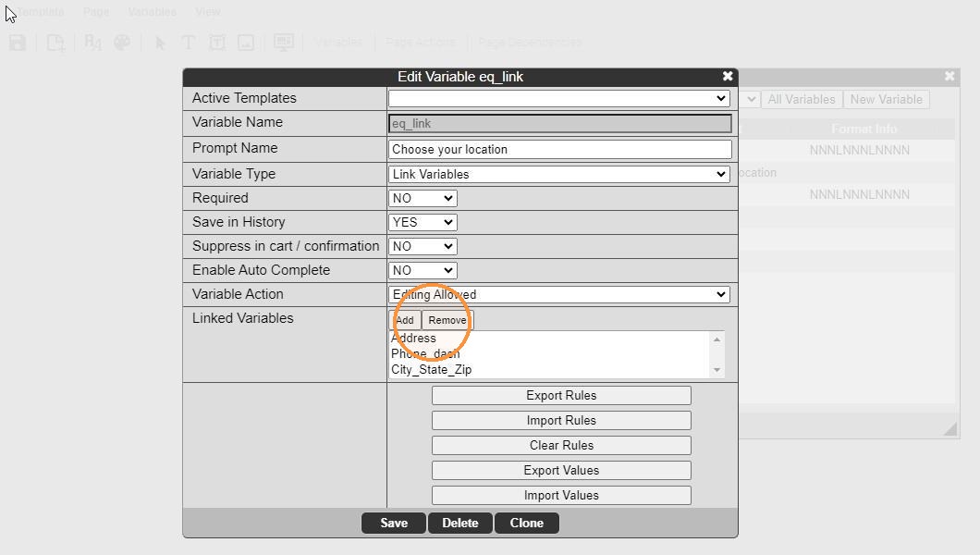Open the Variable Action dropdown
The image size is (980, 555).
point(558,294)
